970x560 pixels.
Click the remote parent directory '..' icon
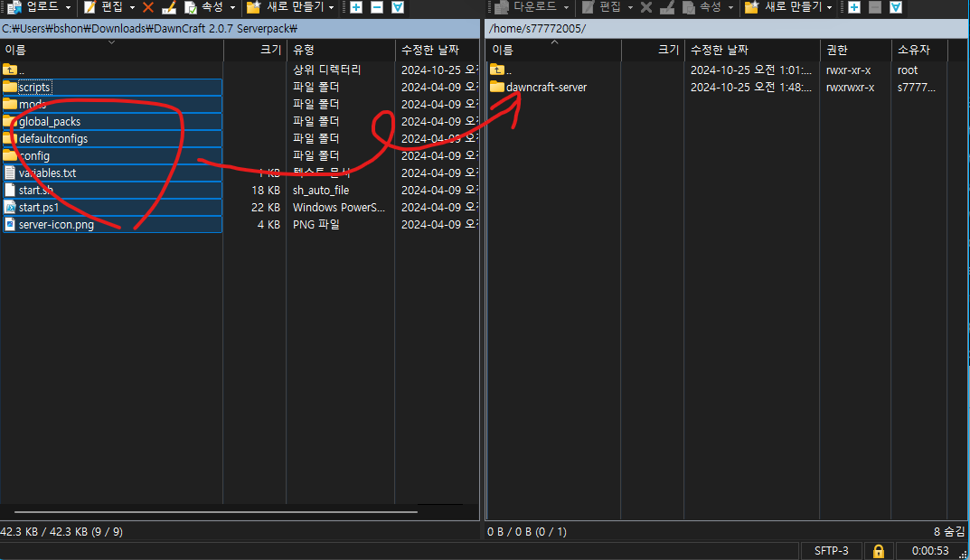pos(497,70)
